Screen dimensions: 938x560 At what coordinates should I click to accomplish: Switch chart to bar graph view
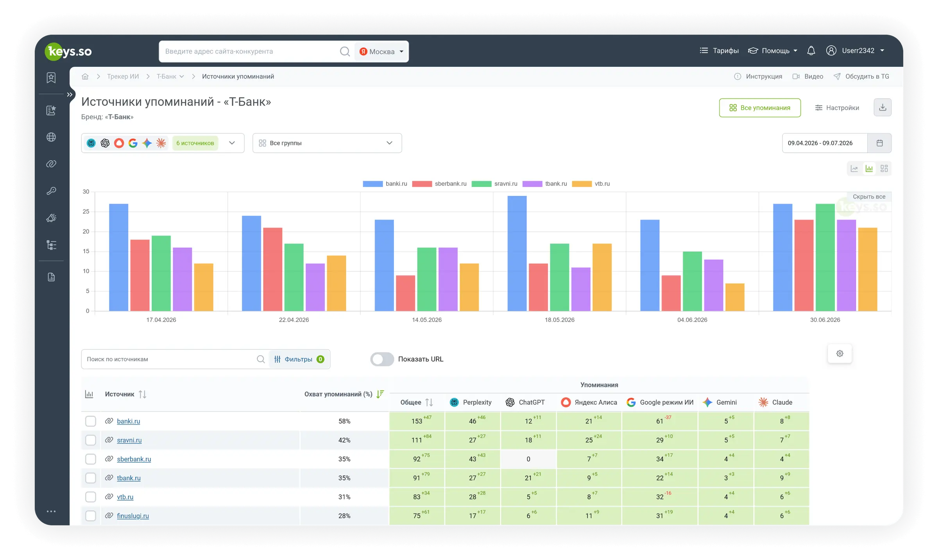coord(869,168)
